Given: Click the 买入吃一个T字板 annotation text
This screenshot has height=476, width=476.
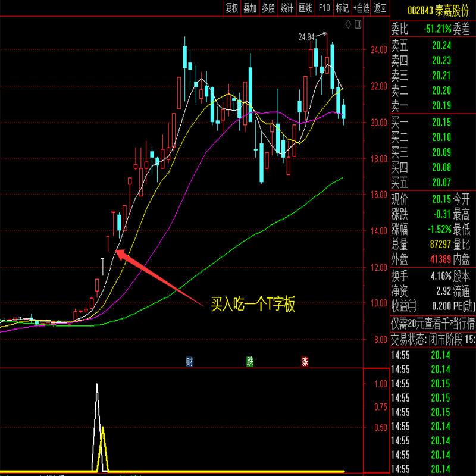Looking at the screenshot, I should click(x=253, y=305).
